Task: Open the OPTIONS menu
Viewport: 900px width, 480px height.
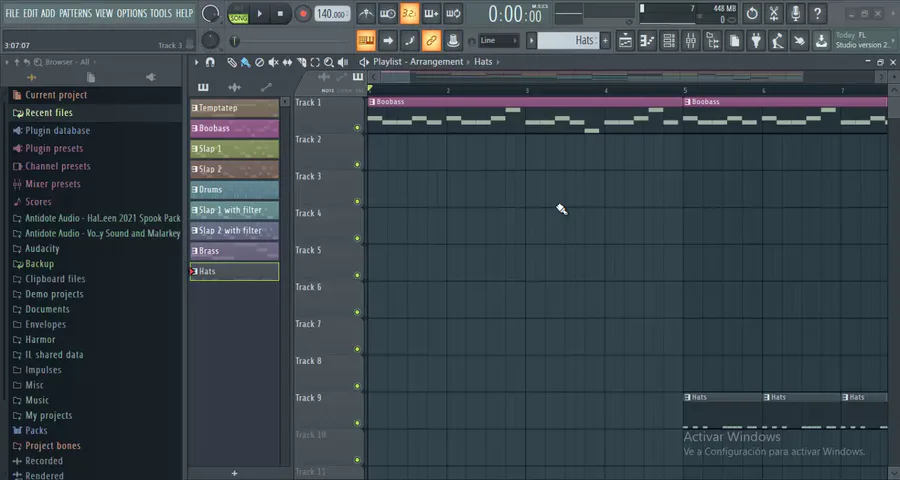Action: pos(131,13)
